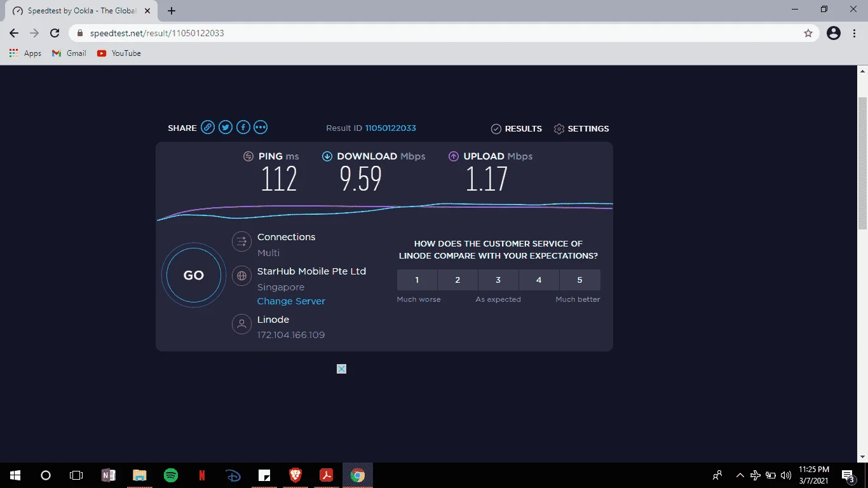The image size is (868, 488).
Task: Open the taskbar clock and calendar
Action: click(x=813, y=475)
